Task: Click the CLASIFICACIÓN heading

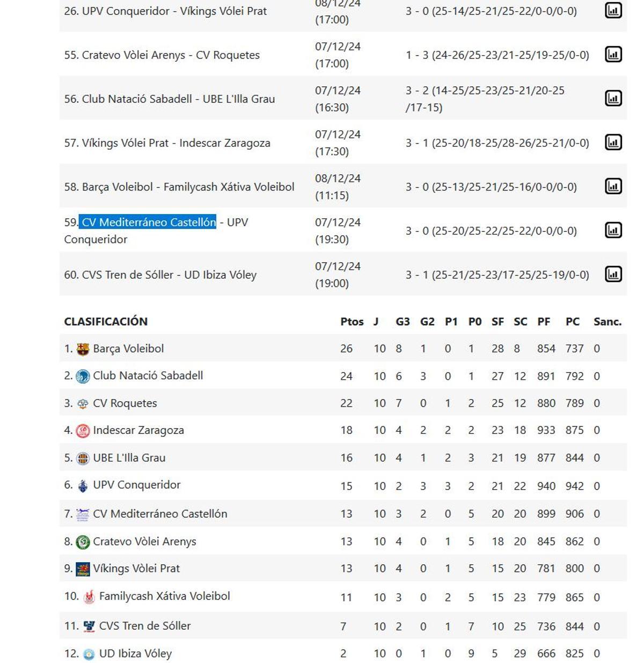Action: [106, 321]
